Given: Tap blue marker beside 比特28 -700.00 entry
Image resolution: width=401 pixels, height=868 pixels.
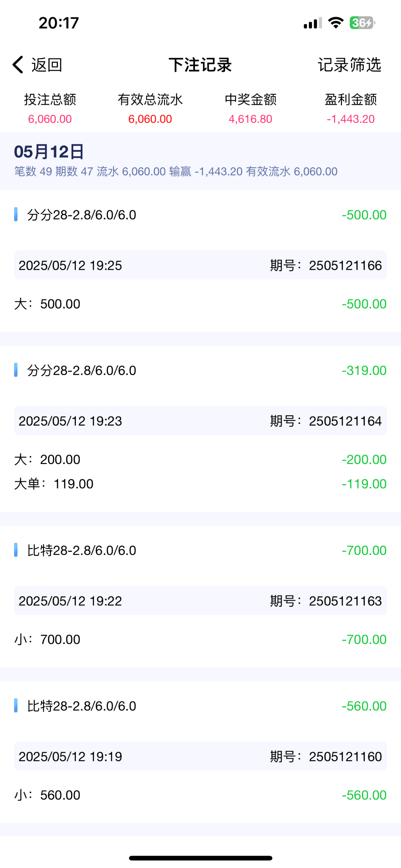Looking at the screenshot, I should [16, 550].
